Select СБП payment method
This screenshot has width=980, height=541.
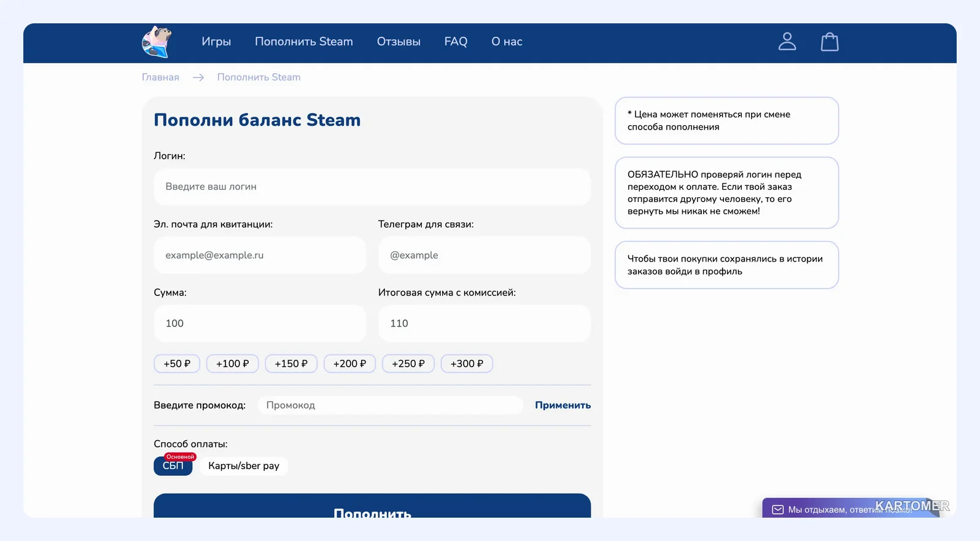click(x=173, y=465)
